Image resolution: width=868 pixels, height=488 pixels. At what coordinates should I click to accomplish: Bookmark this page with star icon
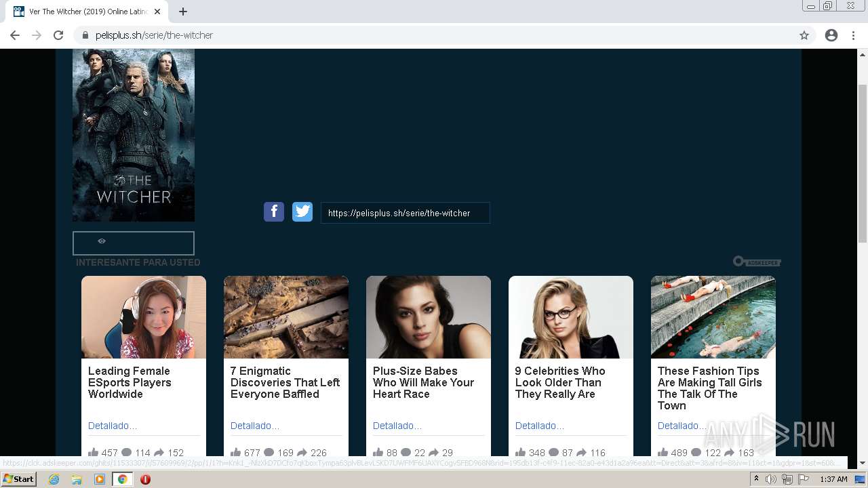[804, 35]
